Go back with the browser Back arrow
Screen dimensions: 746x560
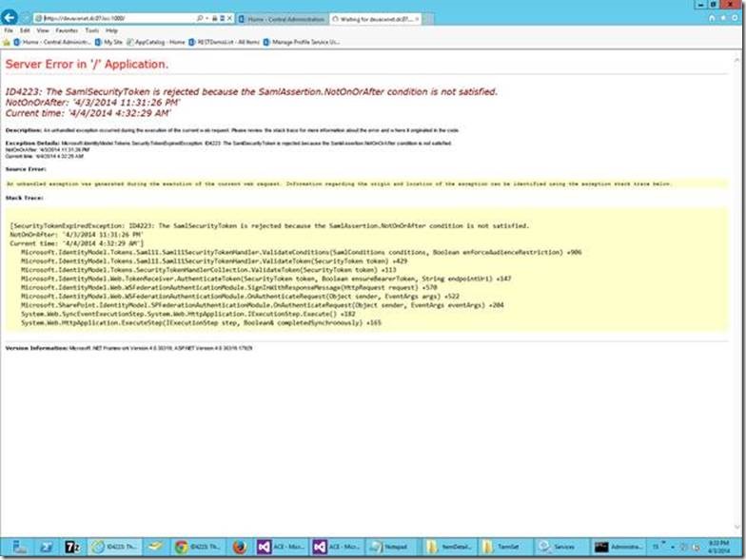10,17
